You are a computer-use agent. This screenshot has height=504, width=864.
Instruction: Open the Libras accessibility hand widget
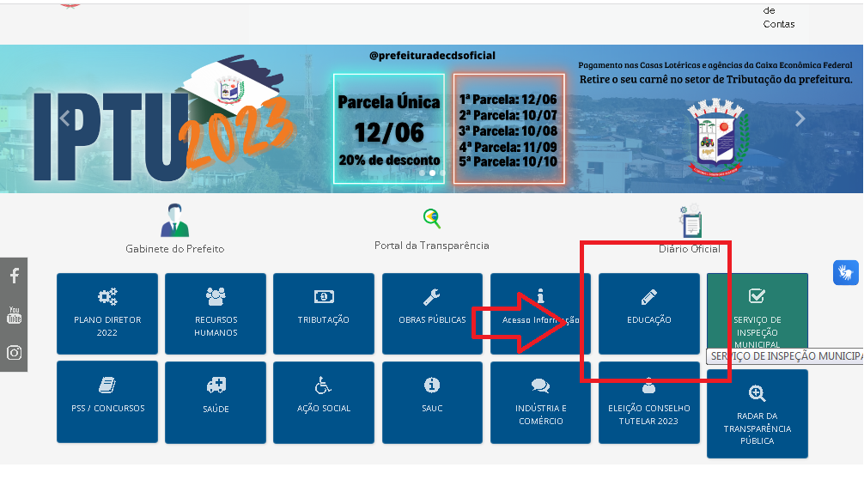(x=845, y=273)
